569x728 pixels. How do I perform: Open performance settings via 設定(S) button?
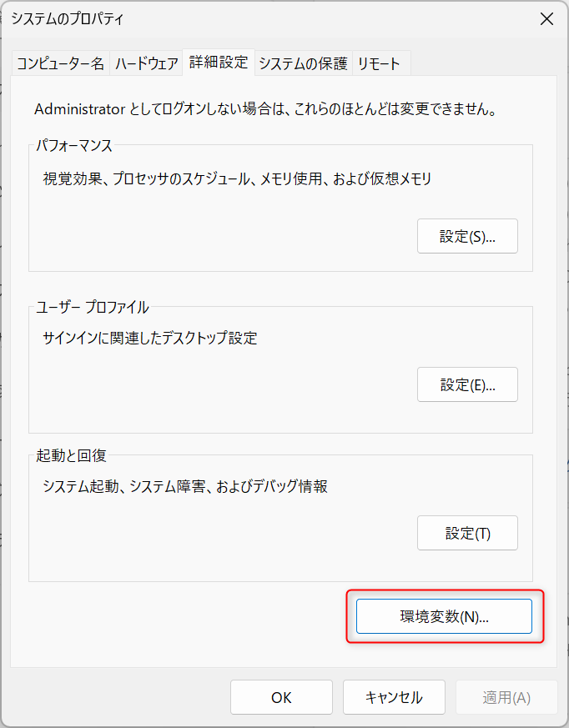point(467,236)
